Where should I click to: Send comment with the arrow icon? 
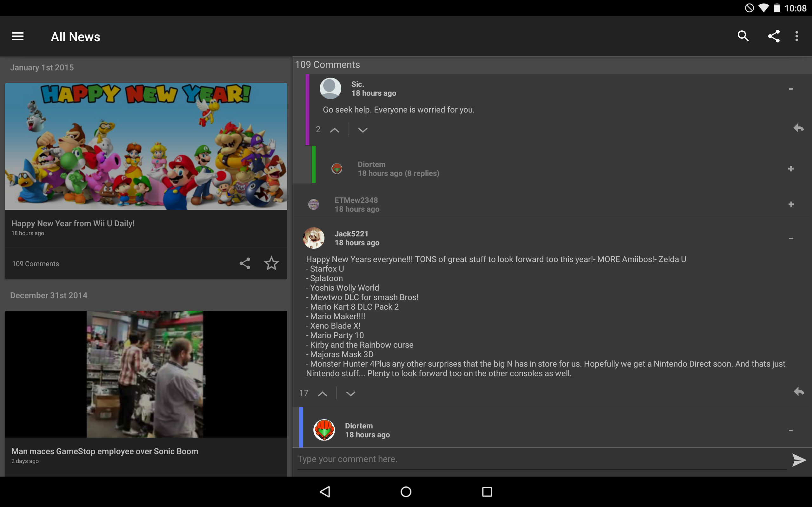coord(799,460)
